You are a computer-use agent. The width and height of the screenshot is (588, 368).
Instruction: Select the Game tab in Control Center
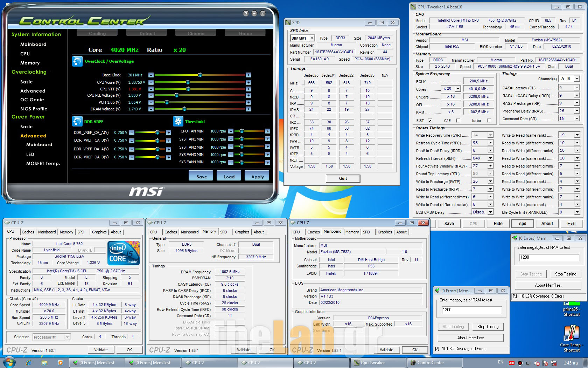pyautogui.click(x=245, y=33)
